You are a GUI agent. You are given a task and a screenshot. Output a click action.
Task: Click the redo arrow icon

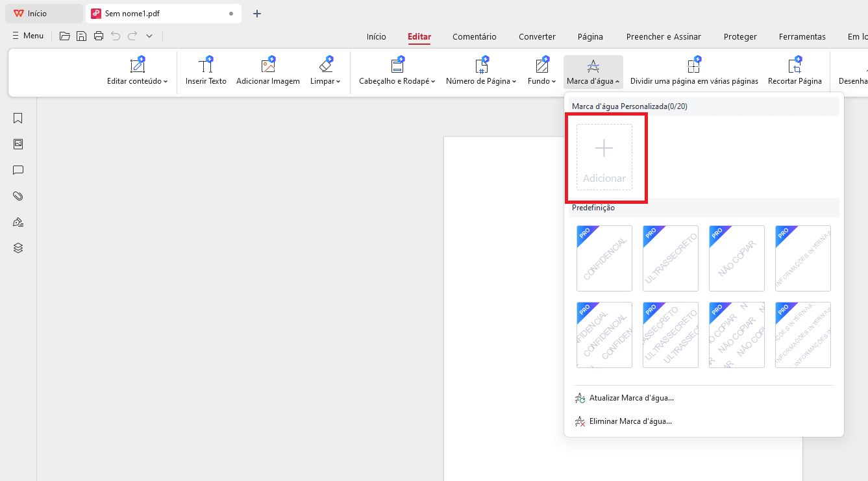point(132,36)
